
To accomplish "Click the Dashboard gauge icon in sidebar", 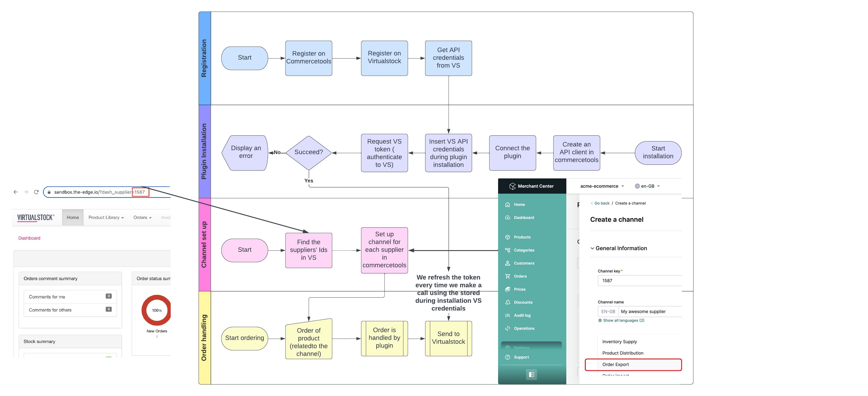I will (x=507, y=218).
